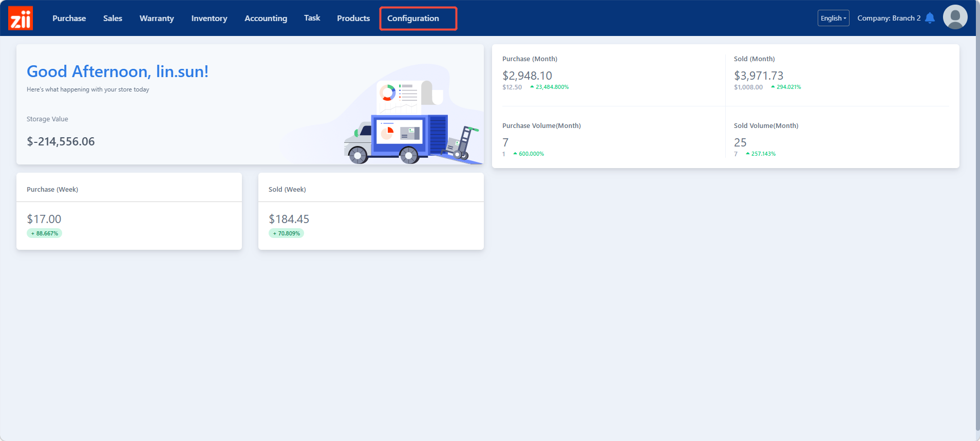Open the Purchase menu
Screen dimensions: 980x441
pyautogui.click(x=69, y=19)
